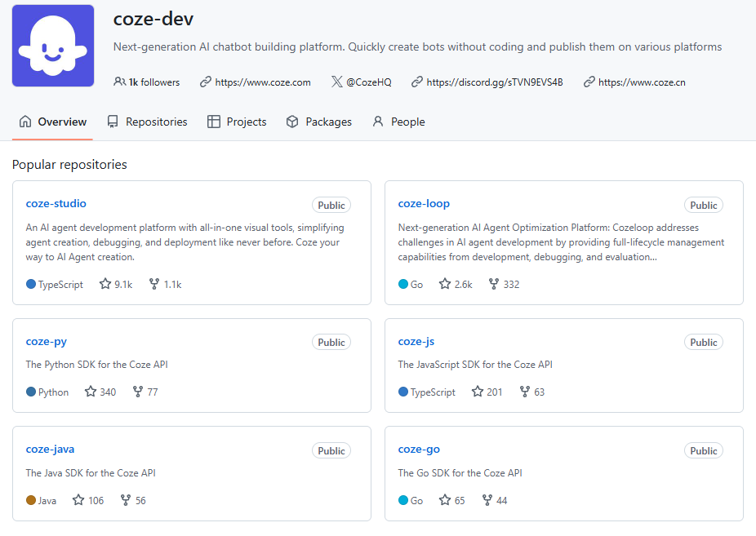Click the star icon on coze-studio card
The height and width of the screenshot is (536, 756).
click(105, 284)
